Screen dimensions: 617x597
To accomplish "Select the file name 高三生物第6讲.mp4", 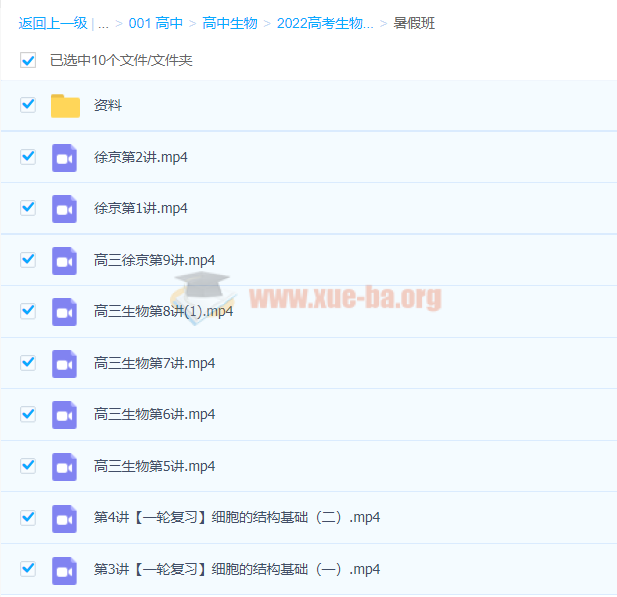I will coord(154,414).
